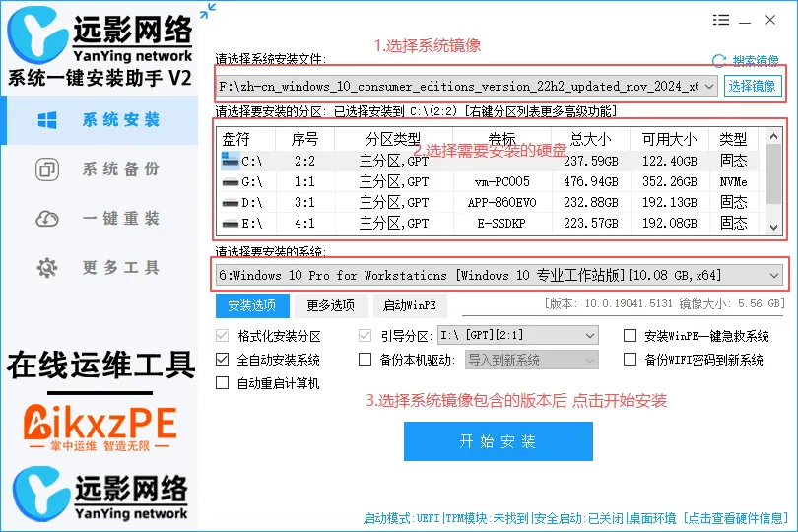The width and height of the screenshot is (798, 532).
Task: Select the APP-860EVO volume label cell
Action: click(x=501, y=203)
